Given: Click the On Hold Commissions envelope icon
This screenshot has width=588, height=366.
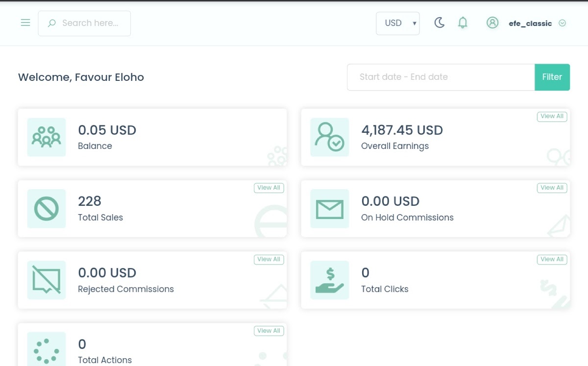Looking at the screenshot, I should pos(329,209).
